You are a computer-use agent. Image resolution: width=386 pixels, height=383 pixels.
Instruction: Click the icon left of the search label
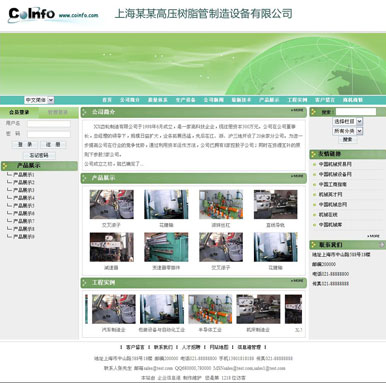(x=313, y=112)
